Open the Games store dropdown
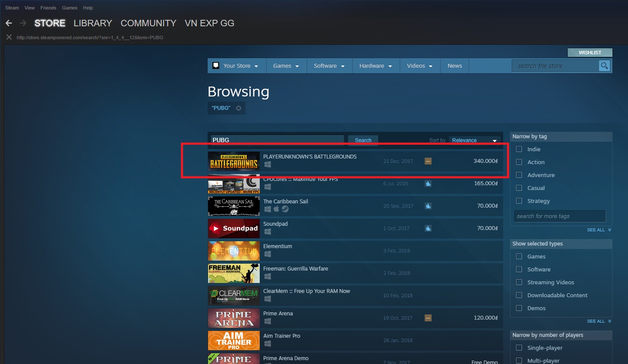Image resolution: width=628 pixels, height=364 pixels. (286, 66)
